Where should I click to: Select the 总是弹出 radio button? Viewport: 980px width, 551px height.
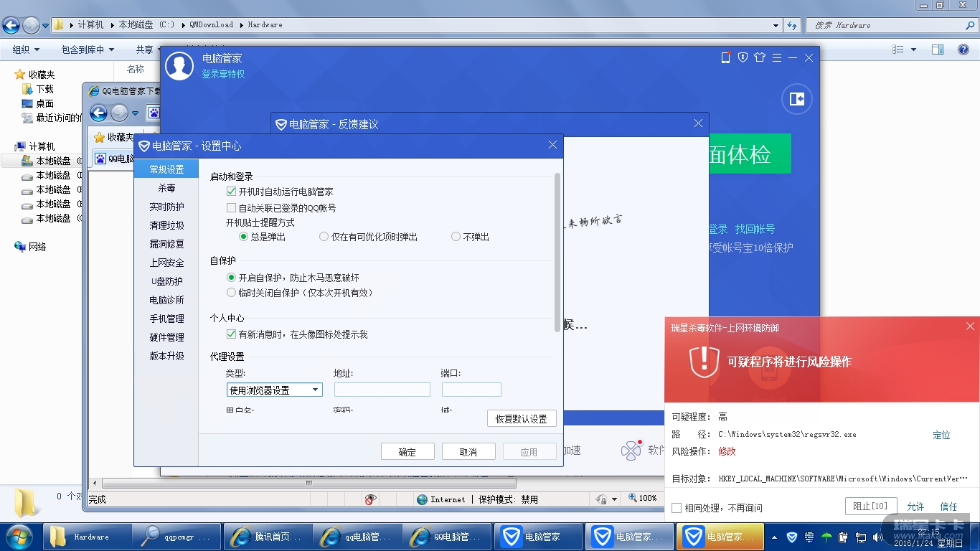coord(244,237)
